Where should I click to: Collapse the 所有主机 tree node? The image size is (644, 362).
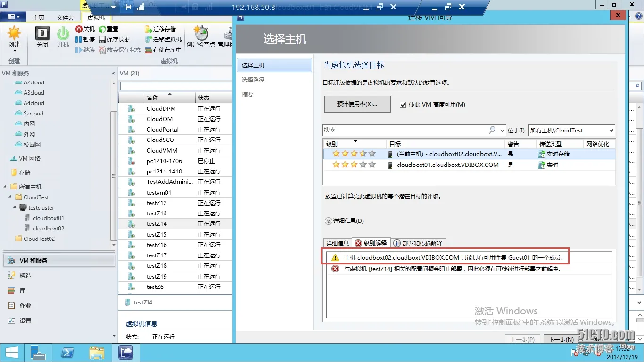pos(5,187)
